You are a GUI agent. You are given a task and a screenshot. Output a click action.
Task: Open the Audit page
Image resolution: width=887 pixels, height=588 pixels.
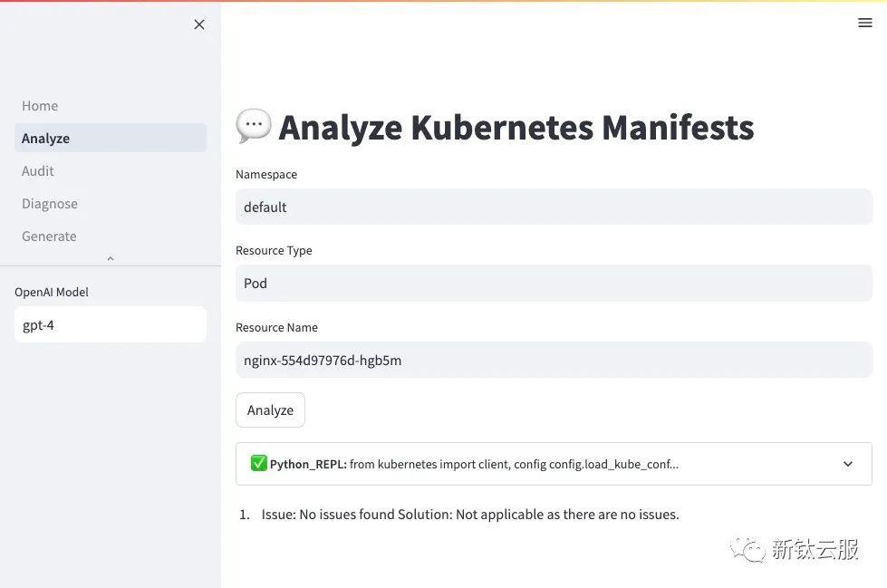pyautogui.click(x=38, y=171)
